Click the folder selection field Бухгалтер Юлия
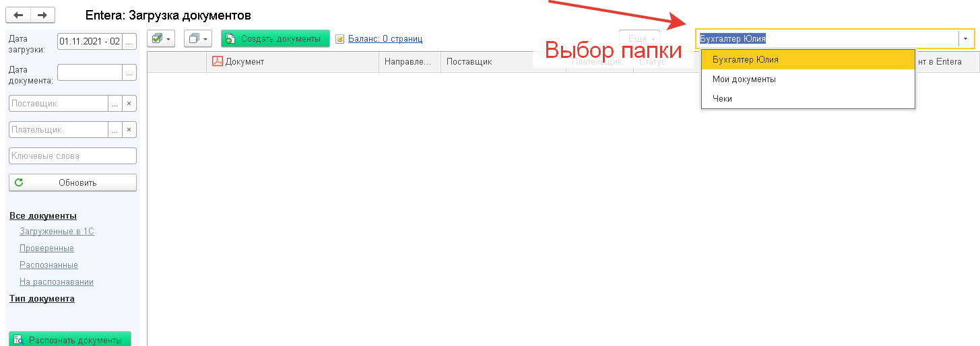The width and height of the screenshot is (980, 346). click(827, 39)
